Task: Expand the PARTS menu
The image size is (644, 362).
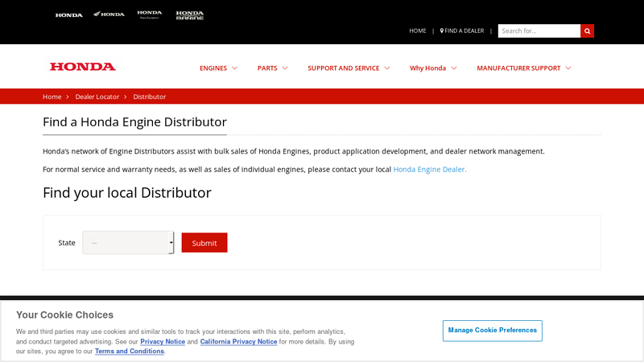Action: coord(272,68)
